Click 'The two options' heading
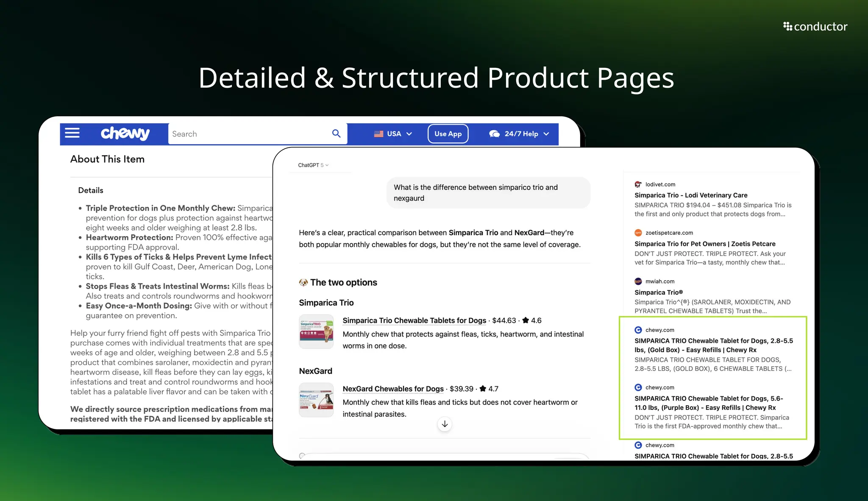 tap(343, 282)
